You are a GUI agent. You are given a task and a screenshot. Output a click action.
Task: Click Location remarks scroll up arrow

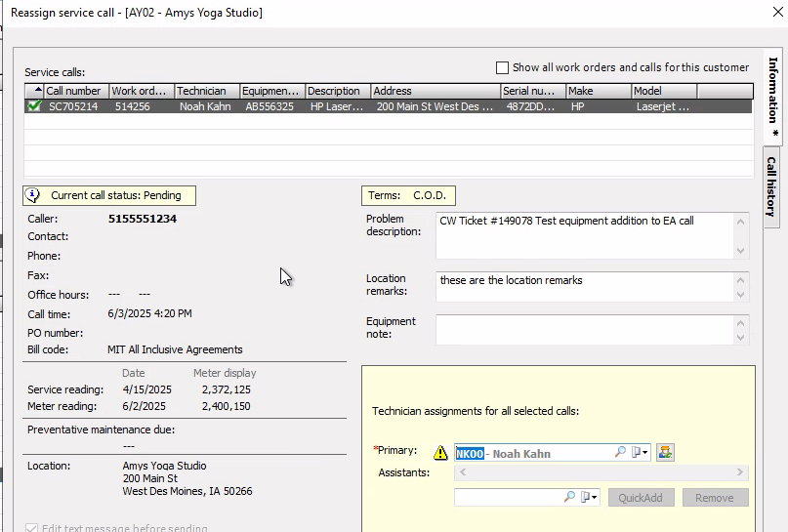click(740, 280)
